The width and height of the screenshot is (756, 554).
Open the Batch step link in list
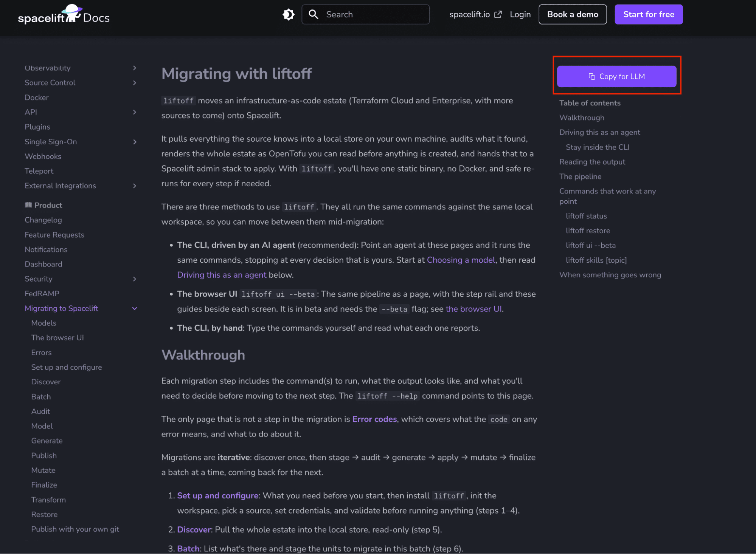tap(188, 548)
